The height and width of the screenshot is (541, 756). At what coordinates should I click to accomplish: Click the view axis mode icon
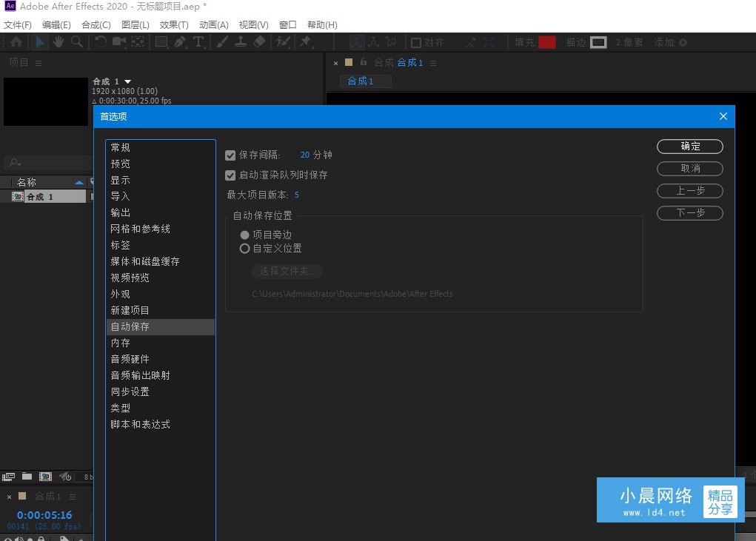(x=391, y=42)
